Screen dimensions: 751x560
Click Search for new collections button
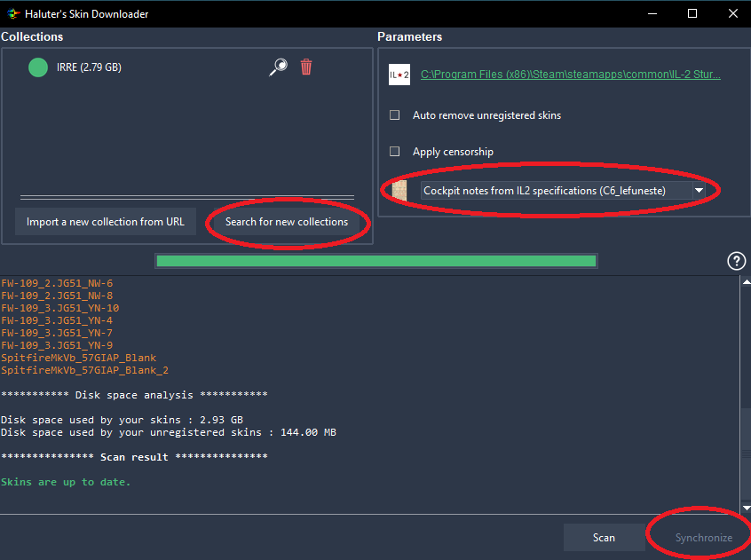pos(287,222)
